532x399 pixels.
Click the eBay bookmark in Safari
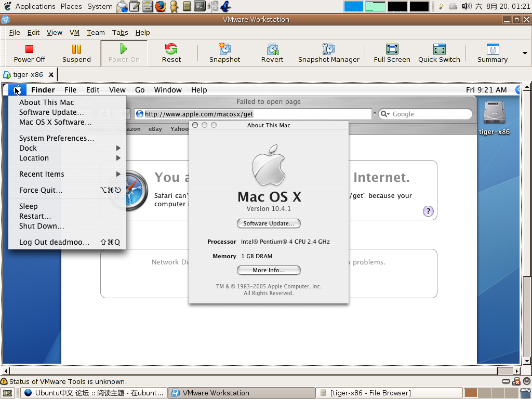155,129
